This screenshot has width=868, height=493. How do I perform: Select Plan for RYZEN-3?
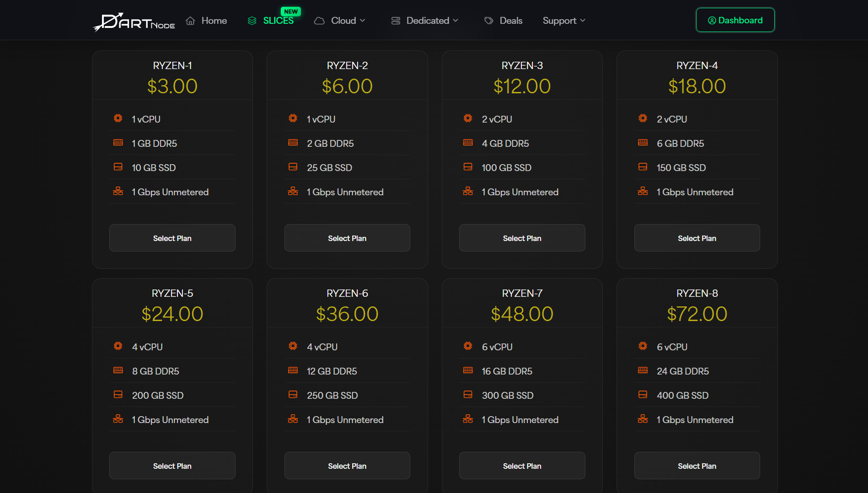(522, 238)
